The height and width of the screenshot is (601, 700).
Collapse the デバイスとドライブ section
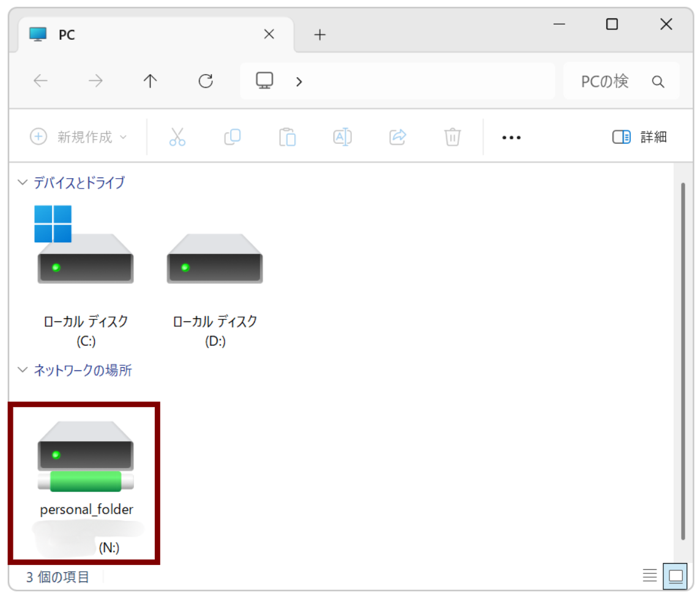click(23, 182)
